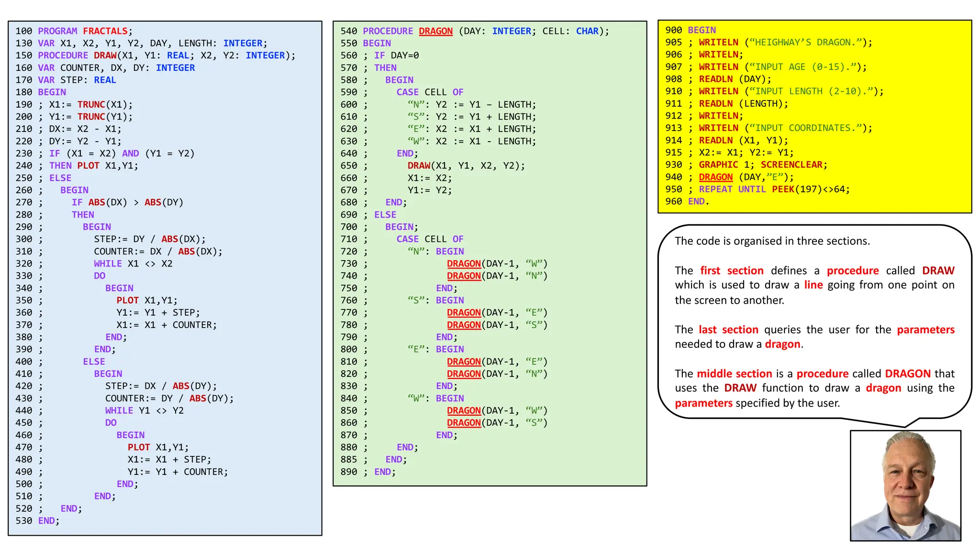Click WHILE X1 <> X2 on line 320
Screen dimensions: 980x551
[x=133, y=264]
